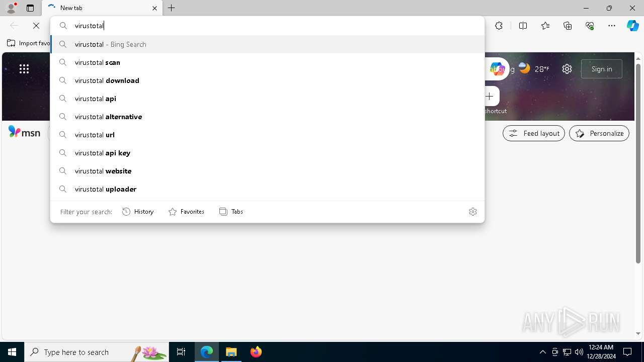Click the Edge taskbar icon
The width and height of the screenshot is (644, 362).
click(207, 352)
